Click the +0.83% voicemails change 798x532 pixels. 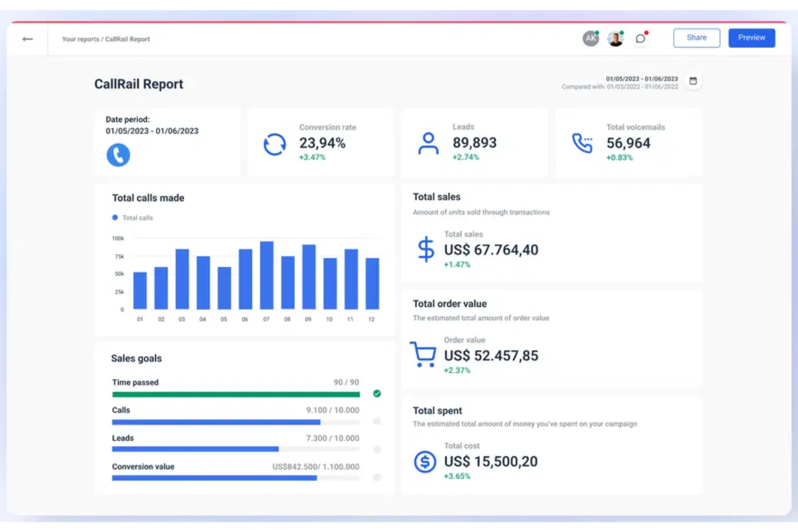620,157
